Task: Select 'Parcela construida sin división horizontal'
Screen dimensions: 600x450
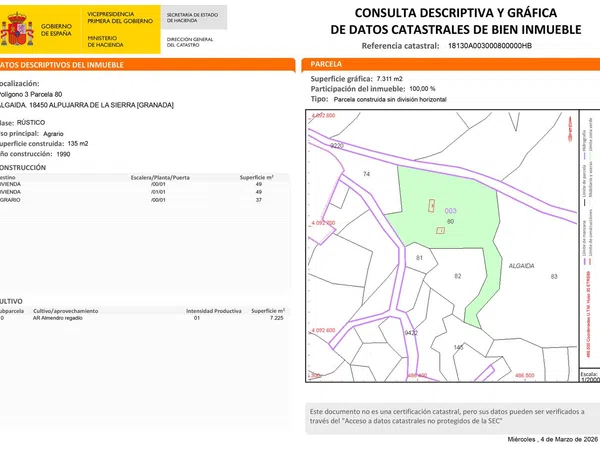Action: [x=390, y=99]
